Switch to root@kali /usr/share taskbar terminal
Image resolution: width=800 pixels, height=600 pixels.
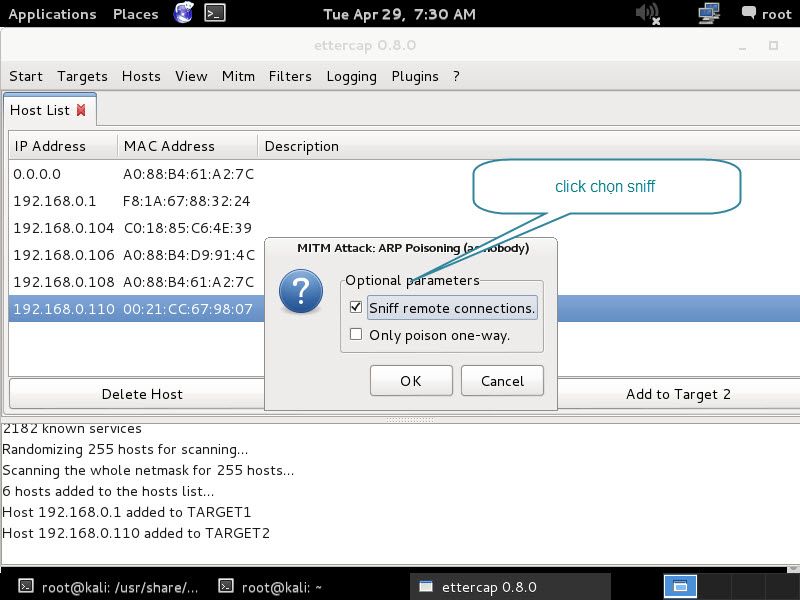coord(108,587)
